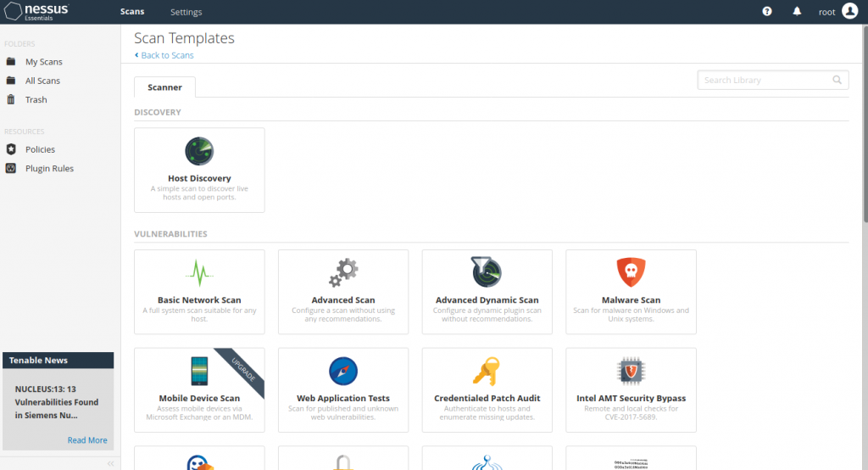Choose Advanced Scan template title
Image resolution: width=868 pixels, height=470 pixels.
click(x=343, y=299)
